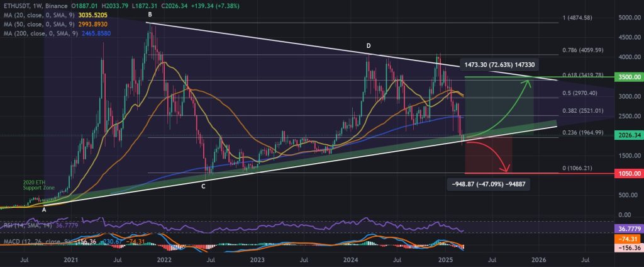Select the low price L1872.31

pyautogui.click(x=145, y=7)
